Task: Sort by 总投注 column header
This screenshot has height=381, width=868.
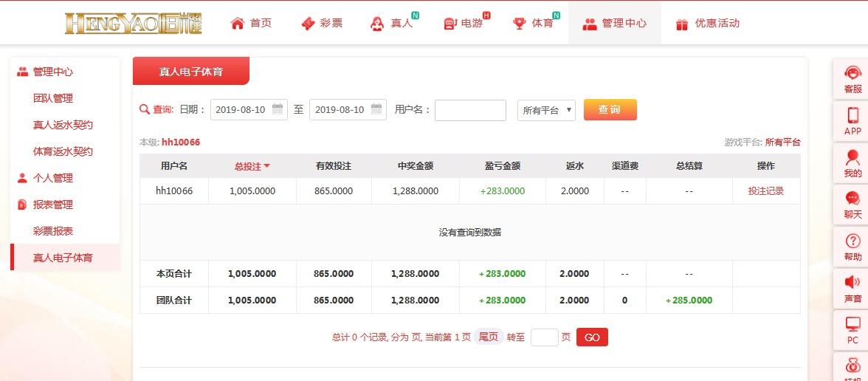Action: [x=252, y=165]
